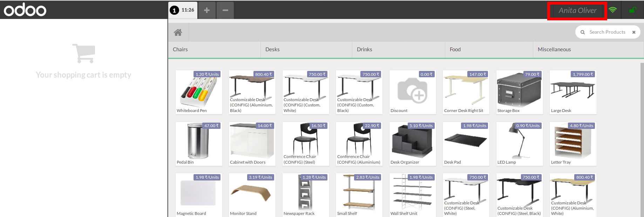Viewport: 644px width, 217px height.
Task: Type in the Search Products field
Action: (x=607, y=32)
